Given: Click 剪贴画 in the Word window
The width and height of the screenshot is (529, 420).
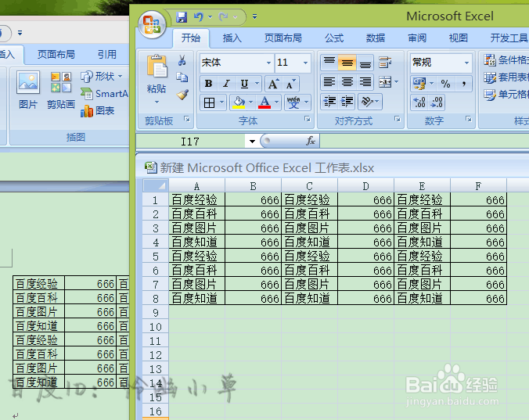Looking at the screenshot, I should (61, 91).
